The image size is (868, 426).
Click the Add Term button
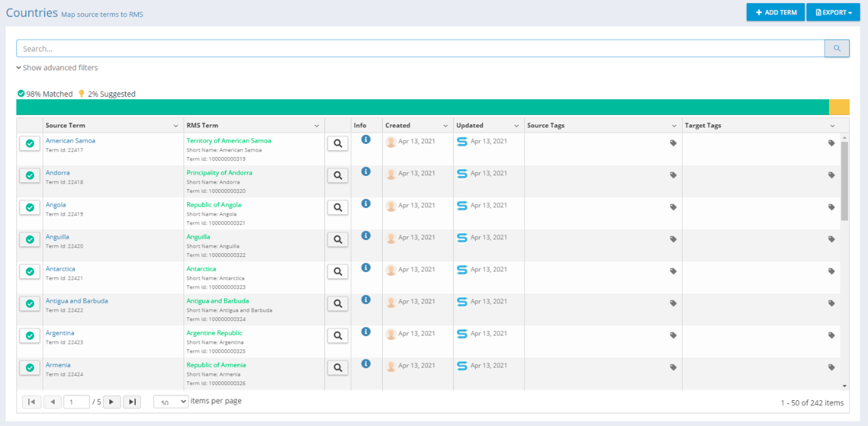click(775, 13)
